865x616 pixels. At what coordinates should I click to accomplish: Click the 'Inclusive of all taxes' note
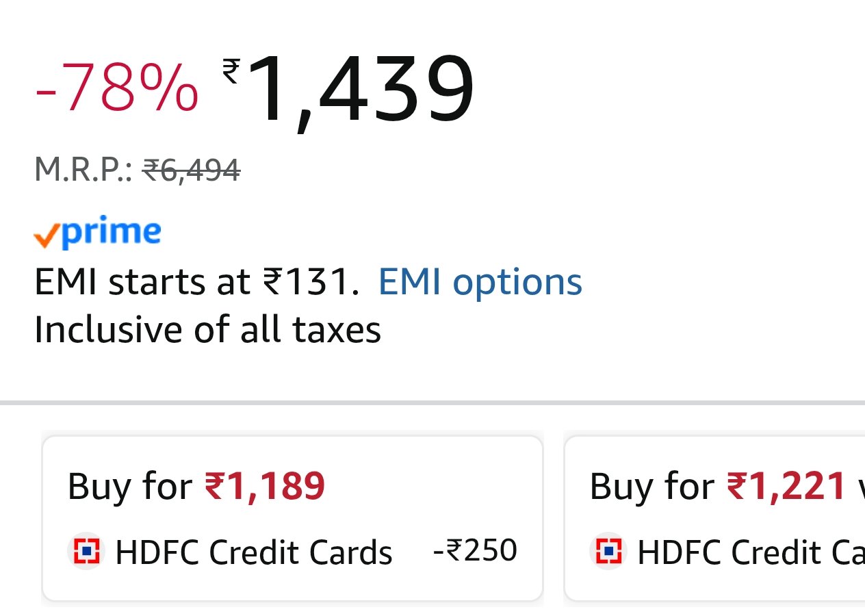click(207, 330)
